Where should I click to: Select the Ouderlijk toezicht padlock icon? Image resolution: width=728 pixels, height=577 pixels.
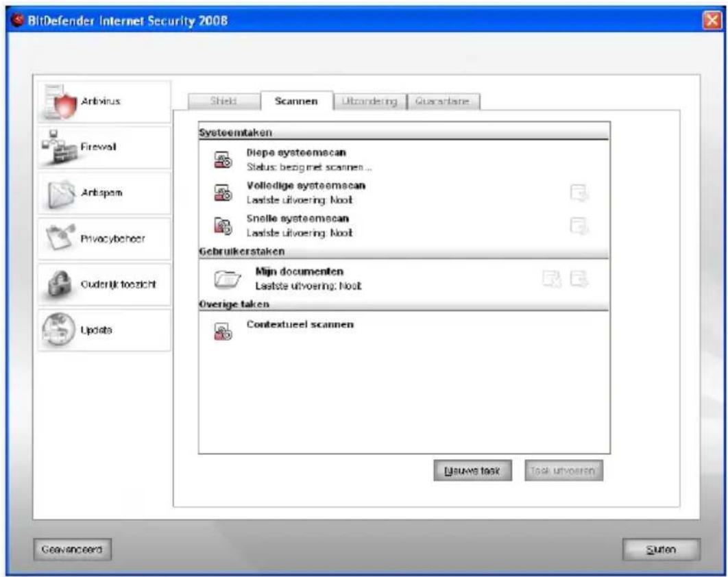60,284
